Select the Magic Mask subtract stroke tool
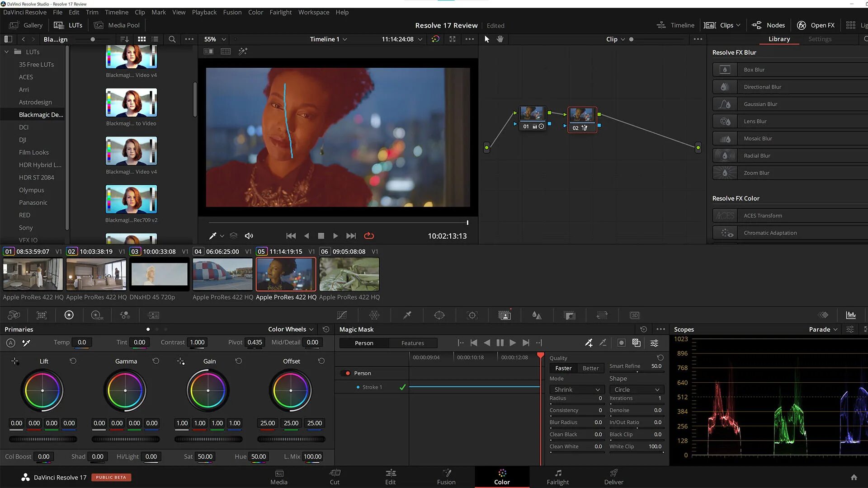The image size is (868, 488). 603,343
